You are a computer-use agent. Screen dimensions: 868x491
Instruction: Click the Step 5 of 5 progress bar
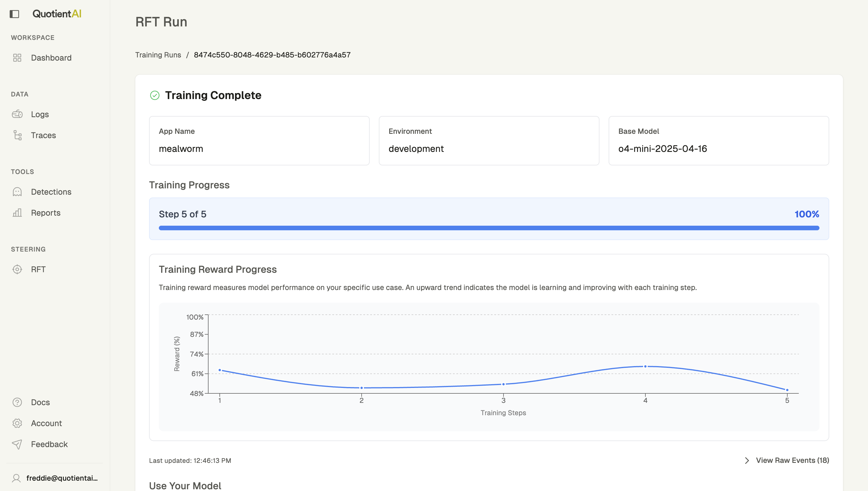(489, 228)
